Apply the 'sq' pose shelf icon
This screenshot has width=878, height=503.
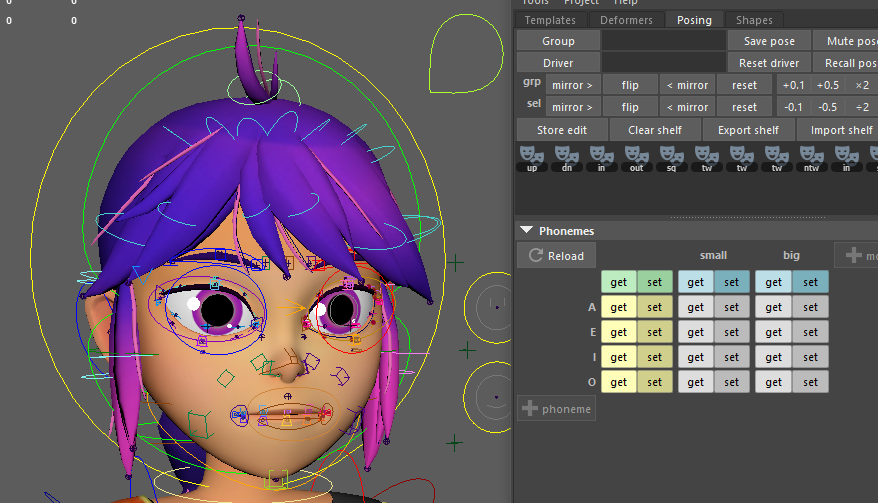point(671,159)
